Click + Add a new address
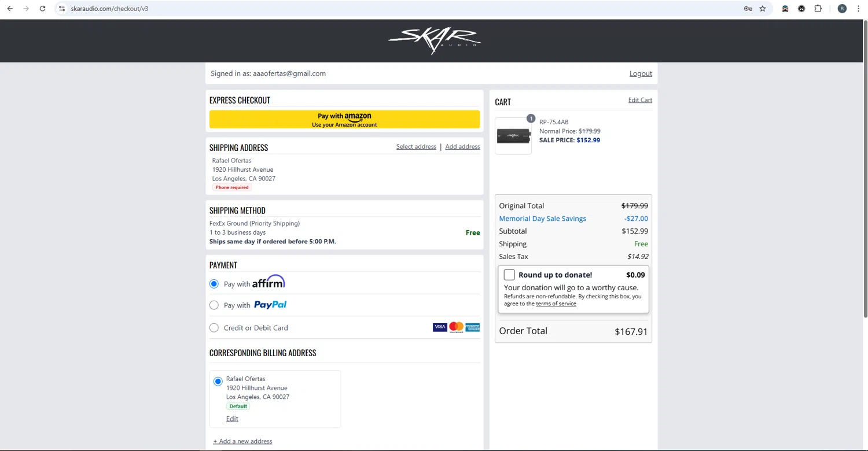868x451 pixels. click(x=242, y=441)
